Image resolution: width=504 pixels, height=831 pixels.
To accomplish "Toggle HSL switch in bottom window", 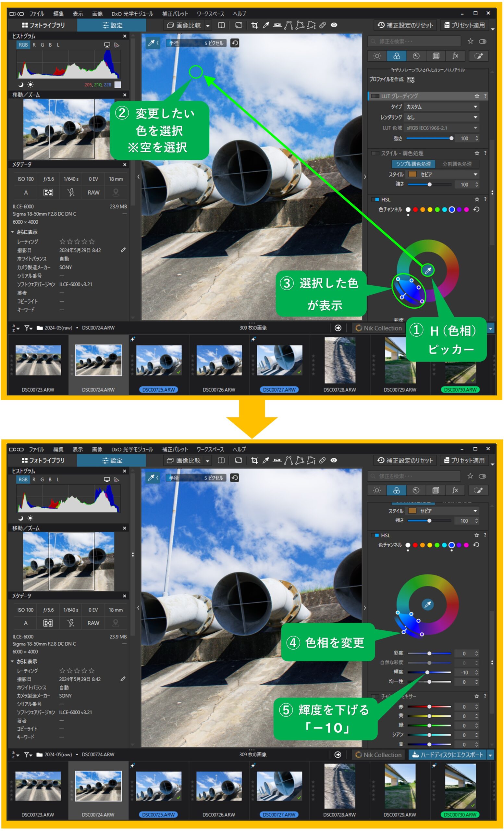I will pos(375,535).
